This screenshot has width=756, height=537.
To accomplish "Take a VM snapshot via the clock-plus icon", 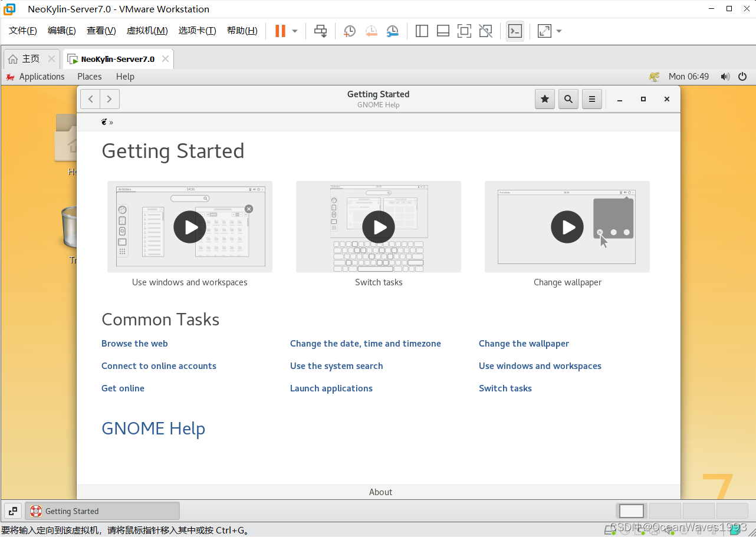I will click(x=350, y=31).
